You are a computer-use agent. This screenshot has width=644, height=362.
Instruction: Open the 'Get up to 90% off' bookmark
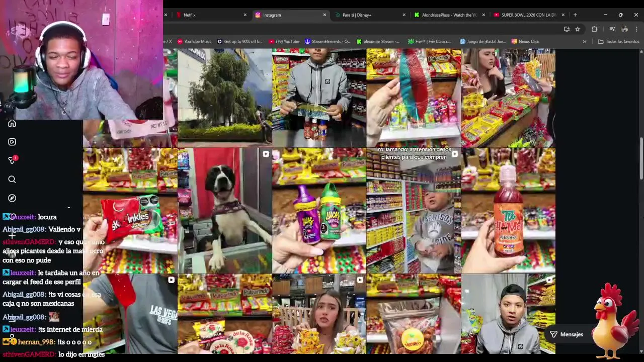click(239, 41)
